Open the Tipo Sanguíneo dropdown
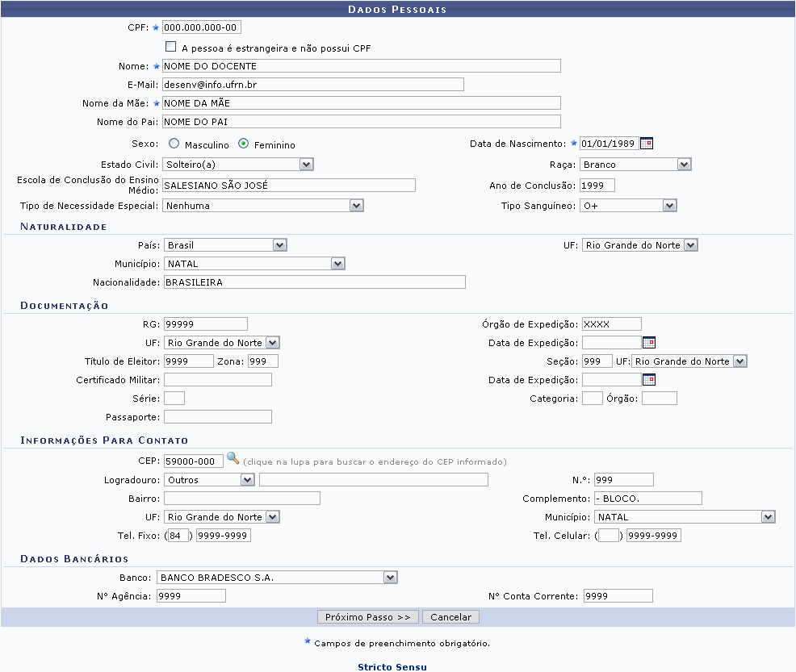The width and height of the screenshot is (796, 672). (668, 206)
